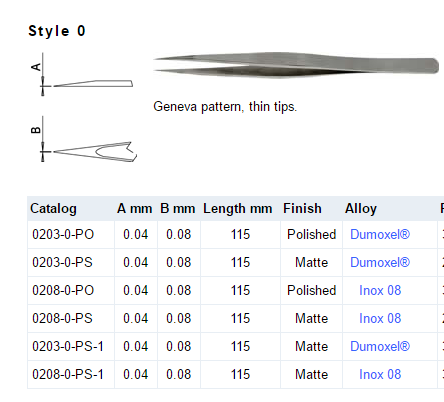This screenshot has height=402, width=444.
Task: Open the Dumoxel link in 0203-0-PS row
Action: tap(380, 262)
